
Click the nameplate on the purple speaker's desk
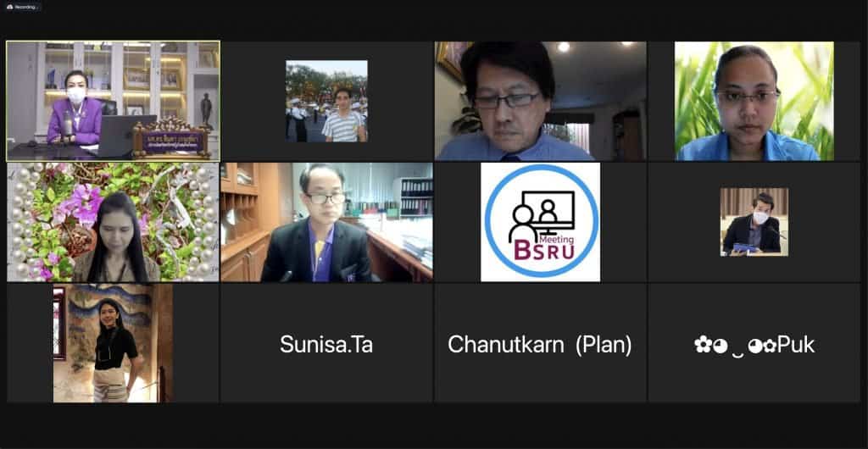171,141
